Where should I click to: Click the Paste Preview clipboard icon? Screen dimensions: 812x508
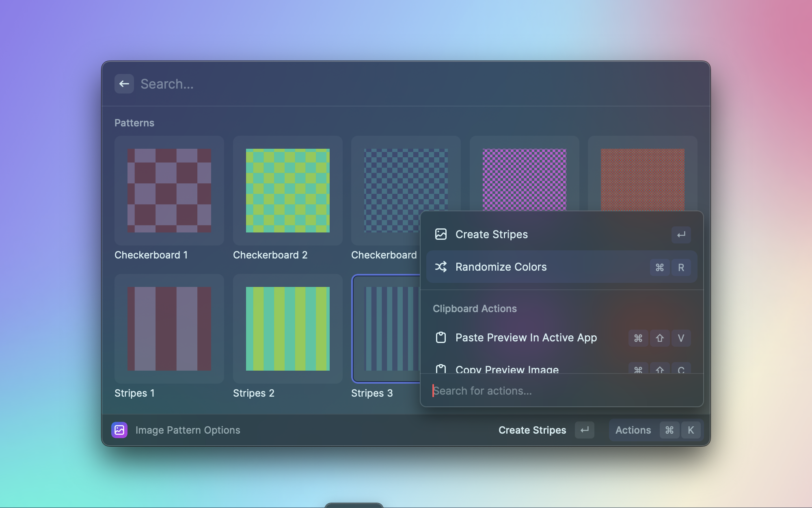click(x=441, y=338)
